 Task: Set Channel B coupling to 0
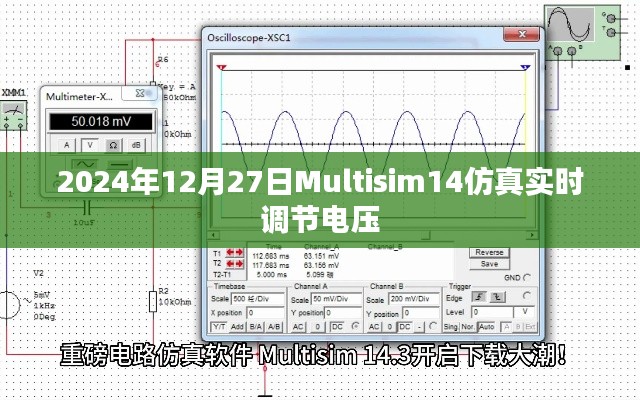(x=390, y=327)
